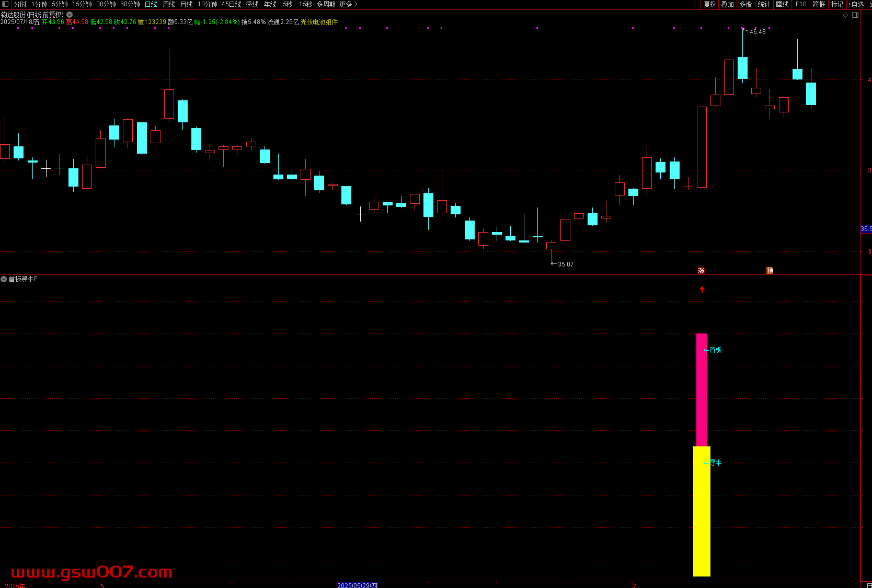This screenshot has width=872, height=588.
Task: Click the 开43.86 open price value
Action: tap(53, 22)
